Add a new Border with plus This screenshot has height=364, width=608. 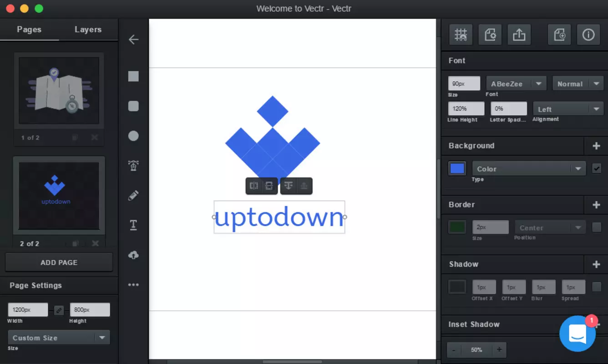[x=596, y=205]
